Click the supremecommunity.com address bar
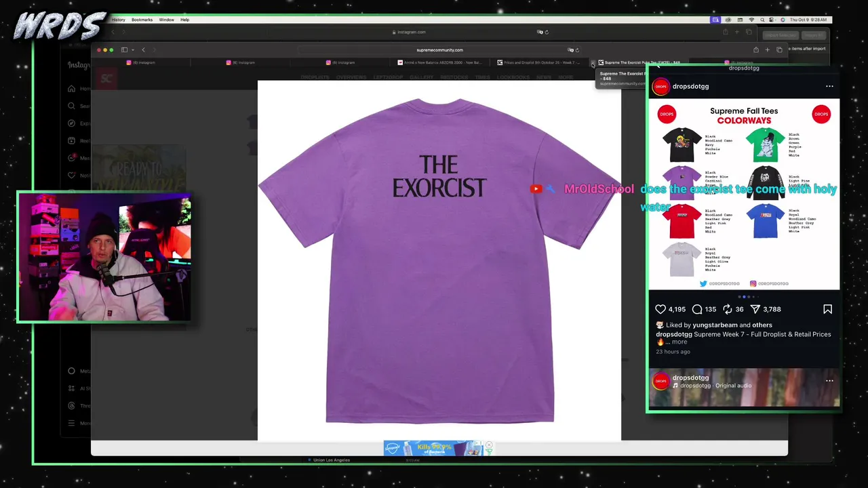The height and width of the screenshot is (488, 868). [x=439, y=49]
